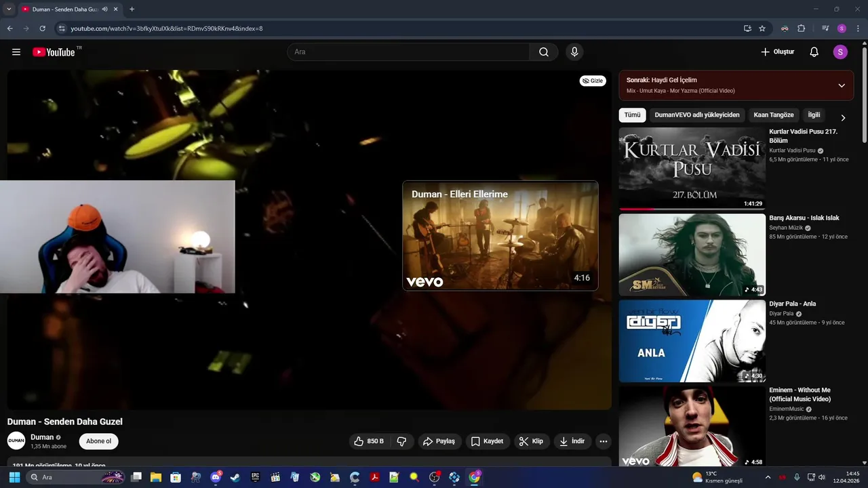
Task: Click the Windows taskbar search box
Action: 76,477
